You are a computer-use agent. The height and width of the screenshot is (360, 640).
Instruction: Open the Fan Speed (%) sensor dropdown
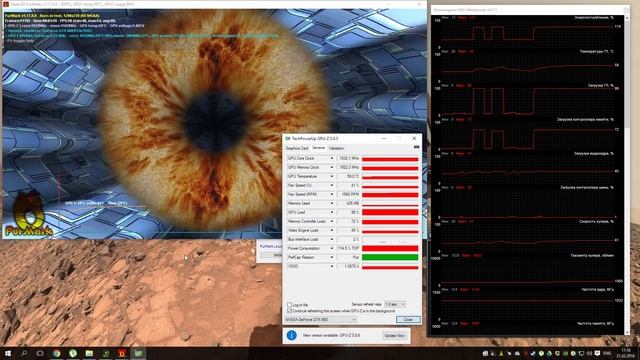pos(331,185)
